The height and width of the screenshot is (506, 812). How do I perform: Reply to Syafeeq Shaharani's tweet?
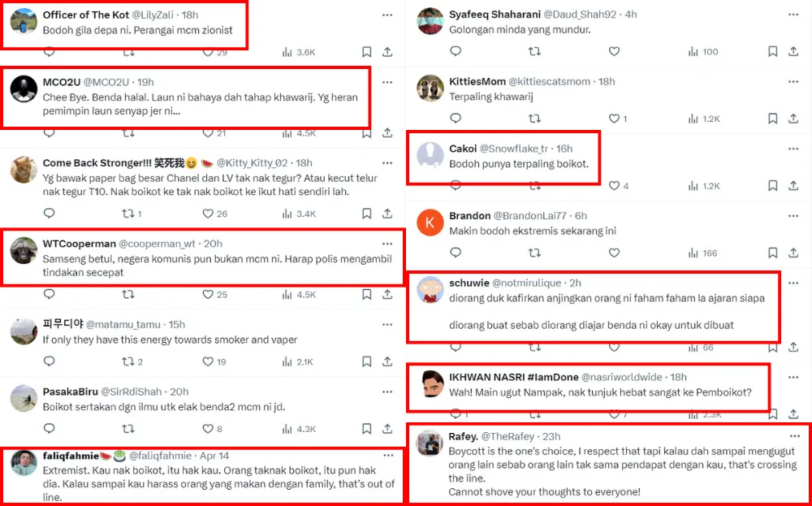pyautogui.click(x=456, y=51)
